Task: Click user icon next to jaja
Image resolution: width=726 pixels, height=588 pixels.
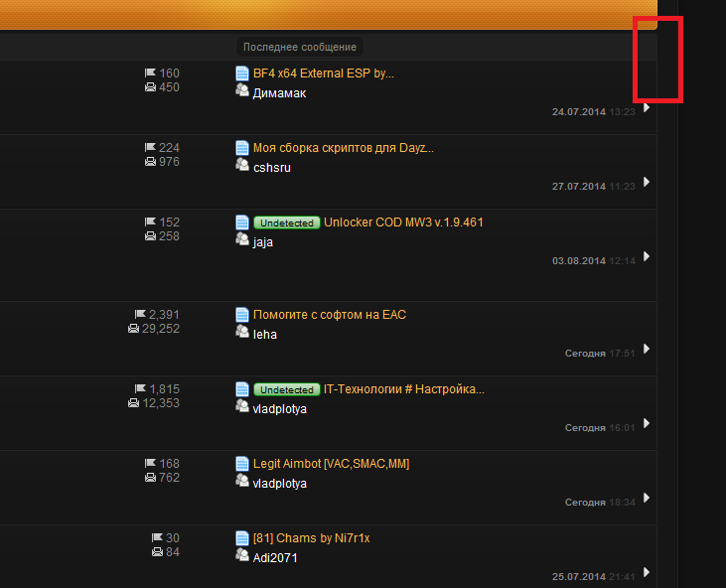Action: point(242,239)
